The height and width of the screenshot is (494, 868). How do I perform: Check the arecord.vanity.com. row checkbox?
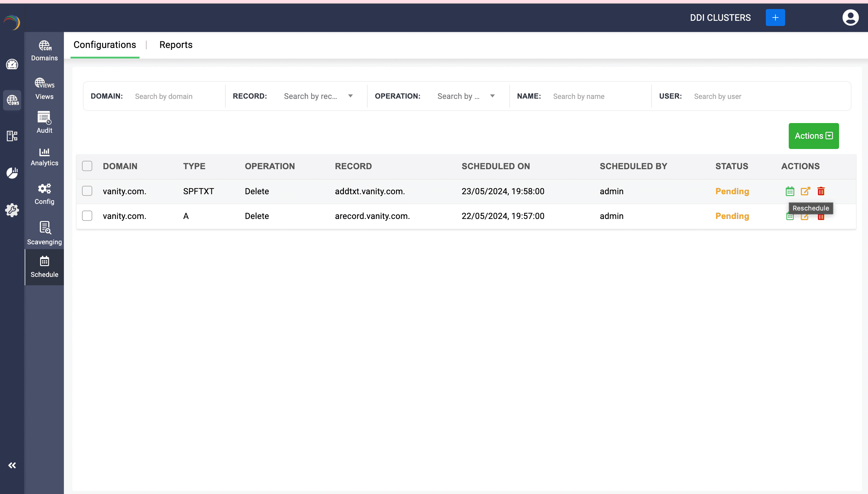pos(87,216)
